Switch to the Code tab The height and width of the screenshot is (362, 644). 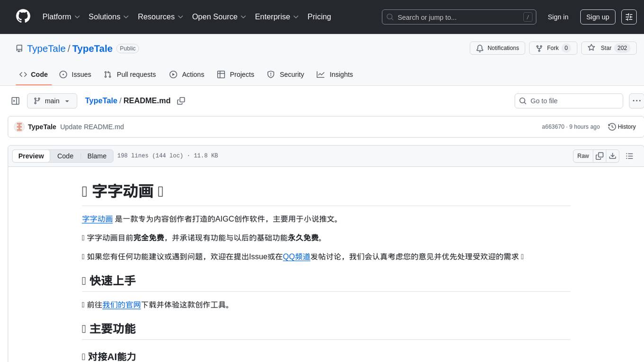point(34,74)
